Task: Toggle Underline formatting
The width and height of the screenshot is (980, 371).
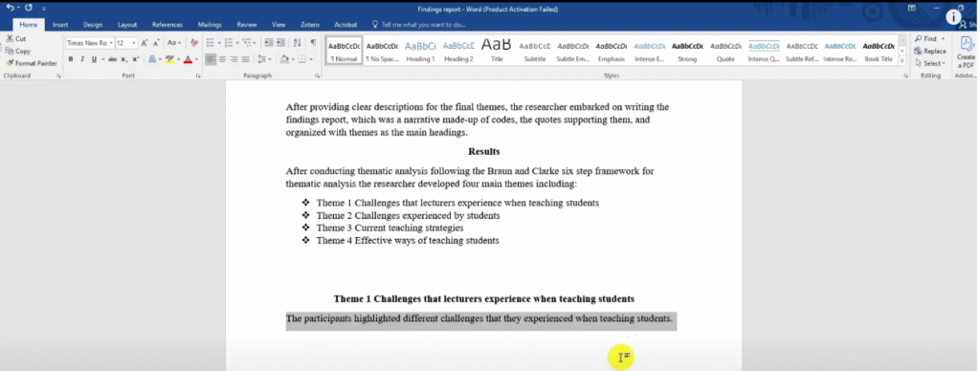Action: pyautogui.click(x=94, y=59)
